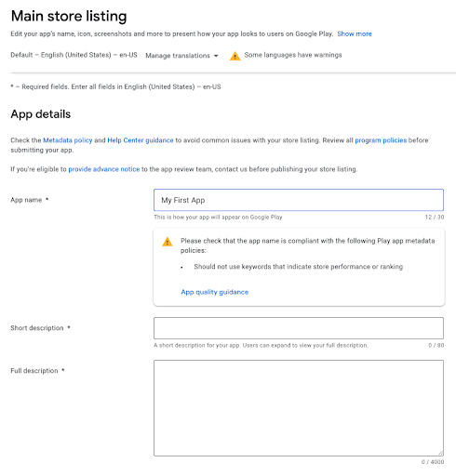
Task: Open the App quality guidance link
Action: (x=215, y=292)
